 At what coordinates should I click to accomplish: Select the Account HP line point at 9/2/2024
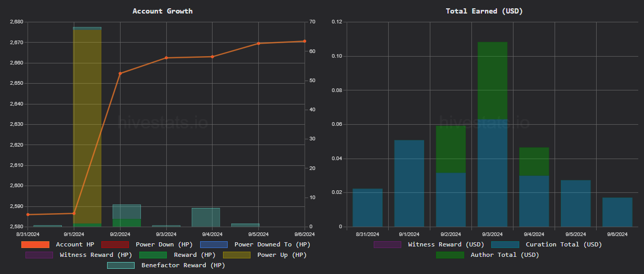point(120,73)
